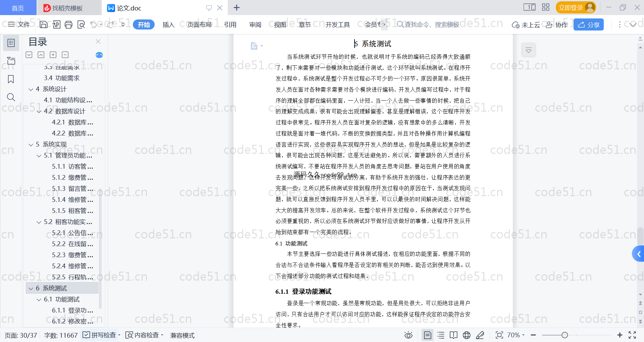Toggle eye-protection mode icon in status bar
This screenshot has width=644, height=342.
(x=408, y=335)
